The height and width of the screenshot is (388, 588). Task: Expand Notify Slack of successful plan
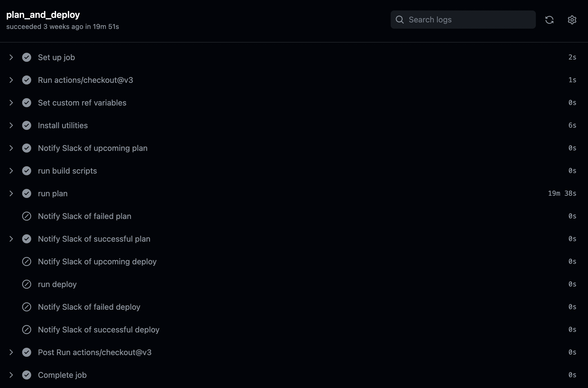11,239
